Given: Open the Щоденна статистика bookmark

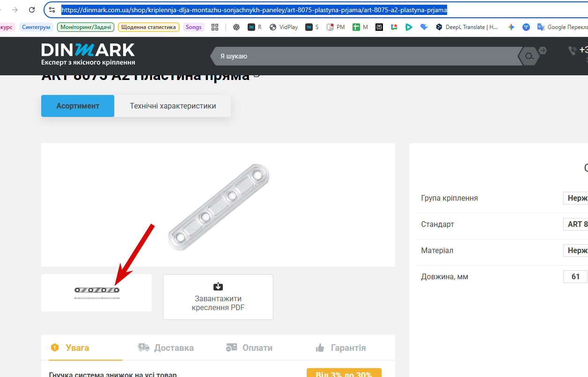Looking at the screenshot, I should [148, 27].
